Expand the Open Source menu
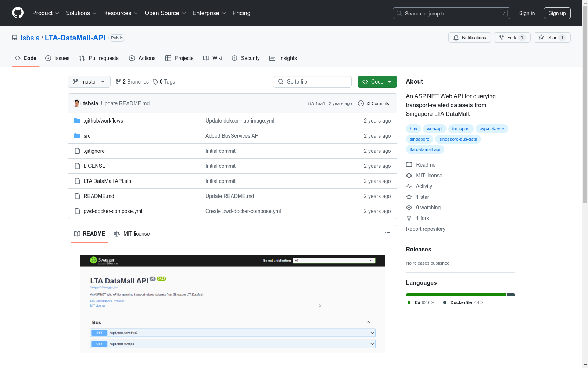Screen dimensions: 588x368 pyautogui.click(x=165, y=13)
